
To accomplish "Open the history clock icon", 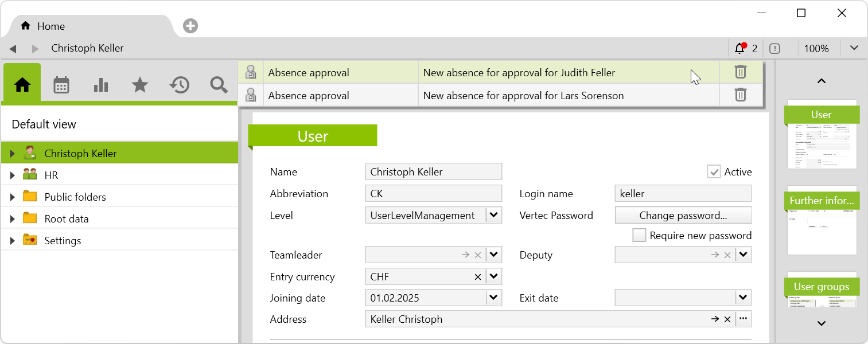I will 180,85.
